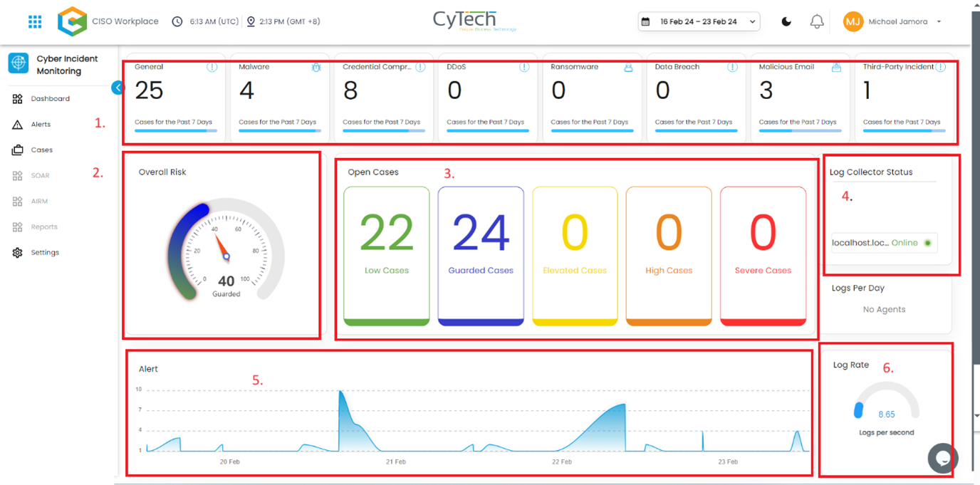Open the Elevated Cases tile
Image resolution: width=980 pixels, height=485 pixels.
click(575, 256)
